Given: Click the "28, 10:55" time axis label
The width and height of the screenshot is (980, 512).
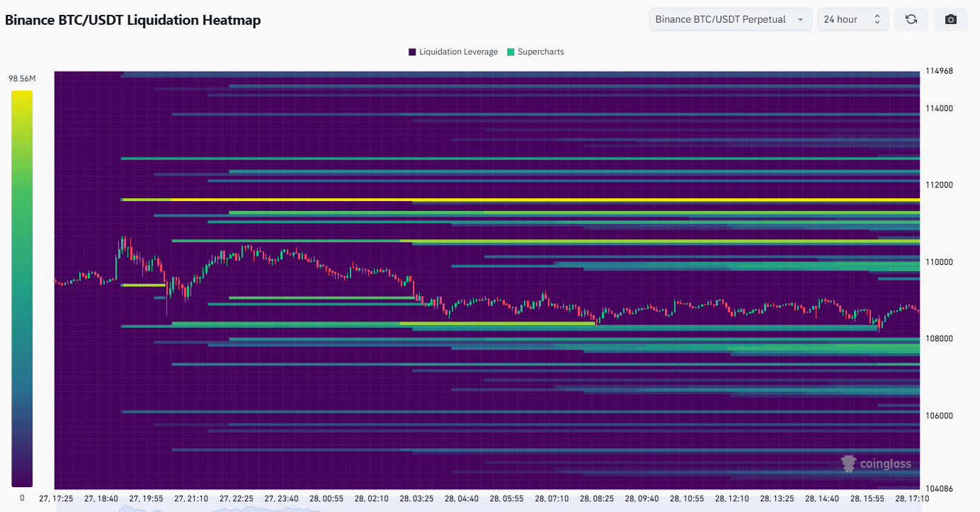Looking at the screenshot, I should click(x=688, y=499).
